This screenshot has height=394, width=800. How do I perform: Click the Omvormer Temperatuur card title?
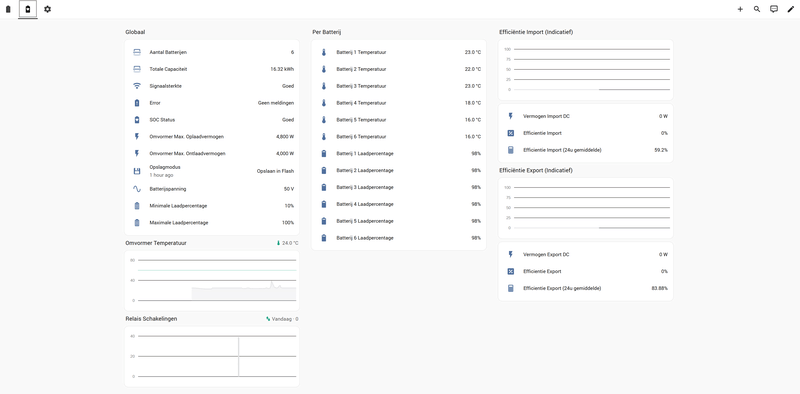coord(156,243)
